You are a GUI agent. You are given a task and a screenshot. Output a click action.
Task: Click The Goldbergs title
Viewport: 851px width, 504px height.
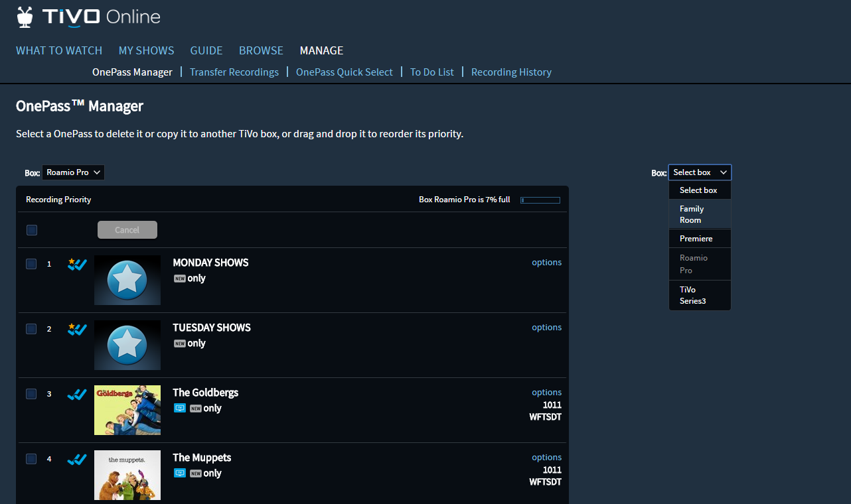coord(206,393)
